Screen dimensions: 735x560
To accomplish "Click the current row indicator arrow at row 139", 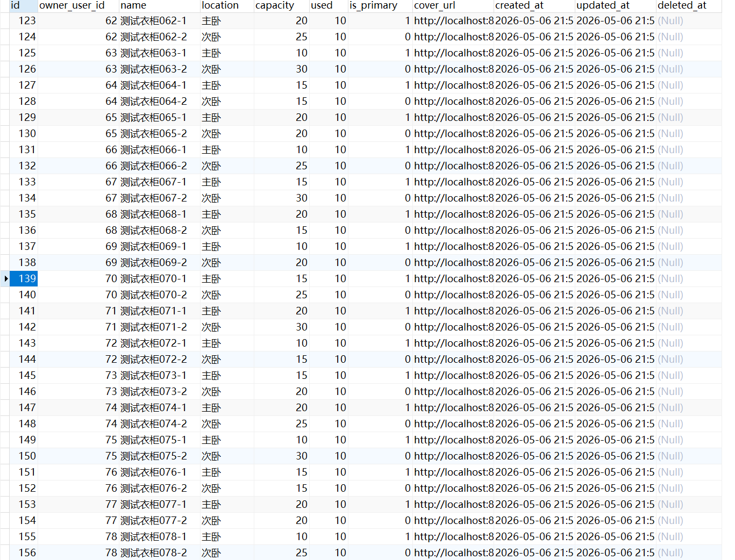I will pyautogui.click(x=5, y=278).
